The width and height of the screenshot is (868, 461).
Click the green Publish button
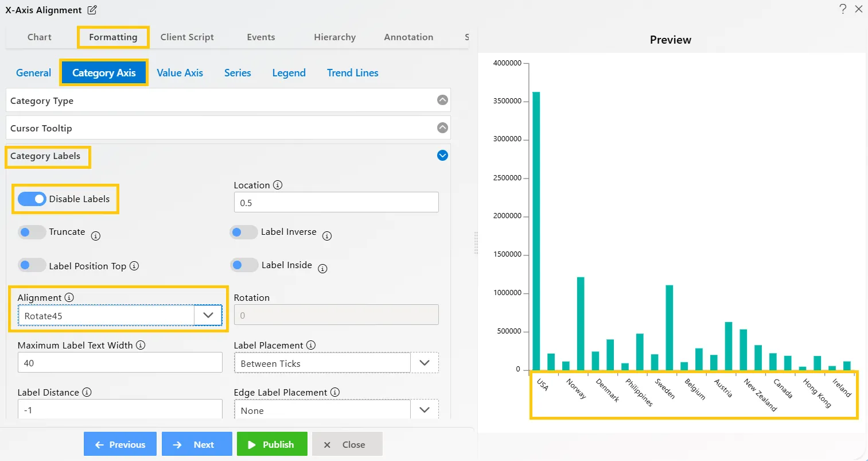pyautogui.click(x=272, y=444)
